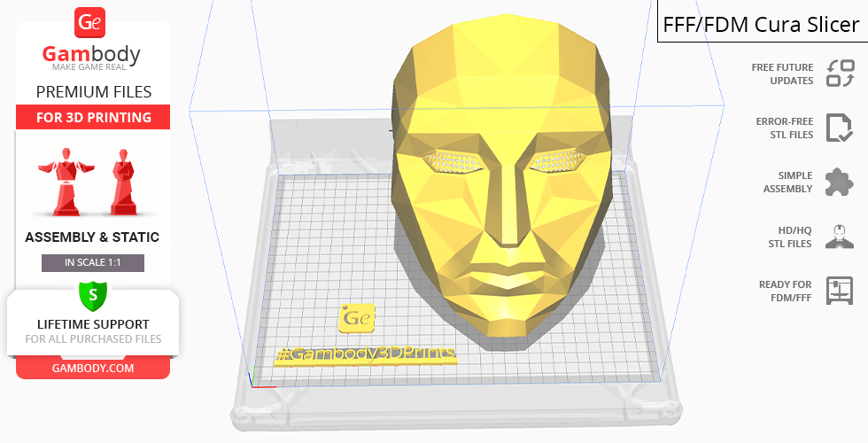The width and height of the screenshot is (868, 443).
Task: Click the ASSEMBLY & STATIC label
Action: pyautogui.click(x=92, y=237)
